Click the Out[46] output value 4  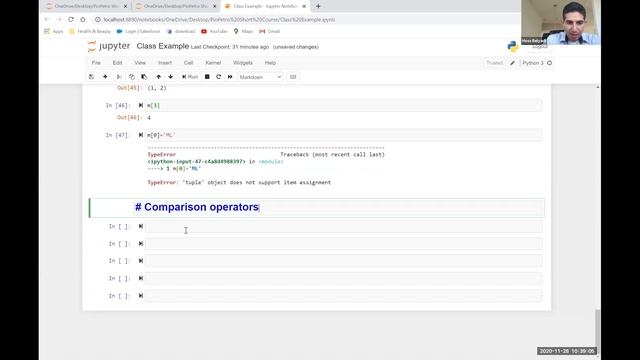coord(149,118)
